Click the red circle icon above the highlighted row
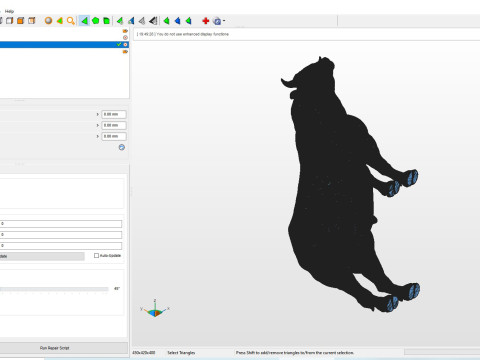The image size is (480, 360). [125, 37]
